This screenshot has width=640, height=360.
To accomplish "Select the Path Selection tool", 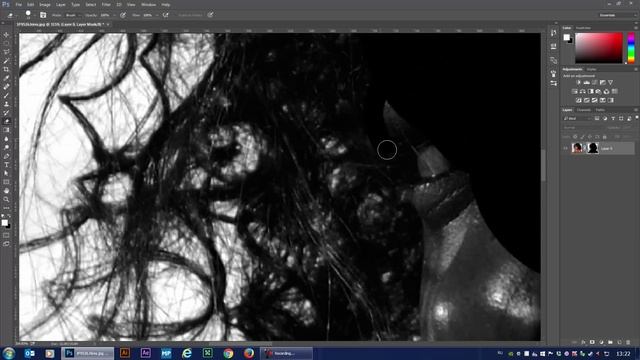I will (6, 173).
